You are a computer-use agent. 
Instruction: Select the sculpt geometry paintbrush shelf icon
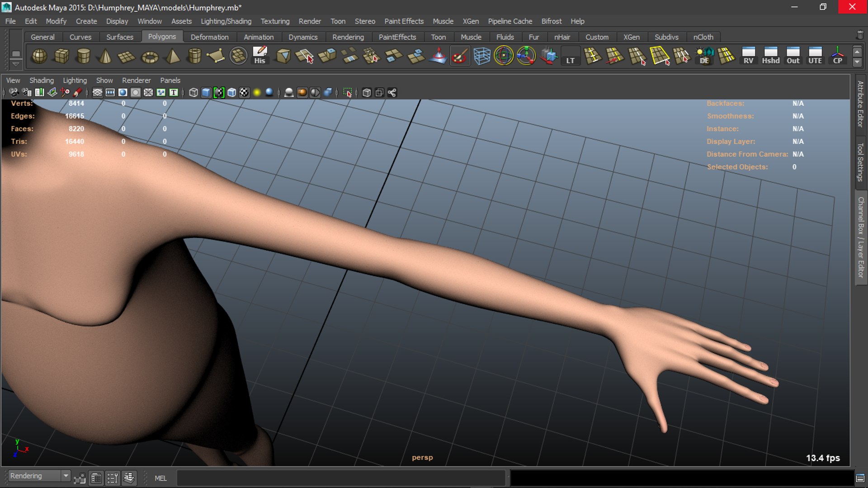[x=460, y=56]
